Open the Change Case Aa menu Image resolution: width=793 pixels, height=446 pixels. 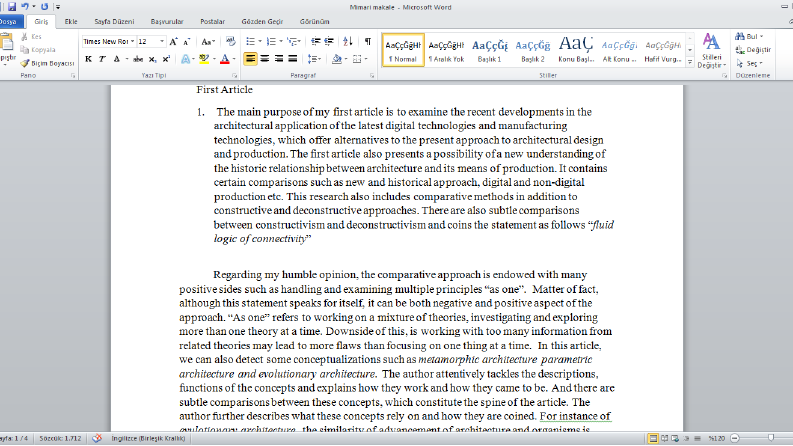coord(208,41)
